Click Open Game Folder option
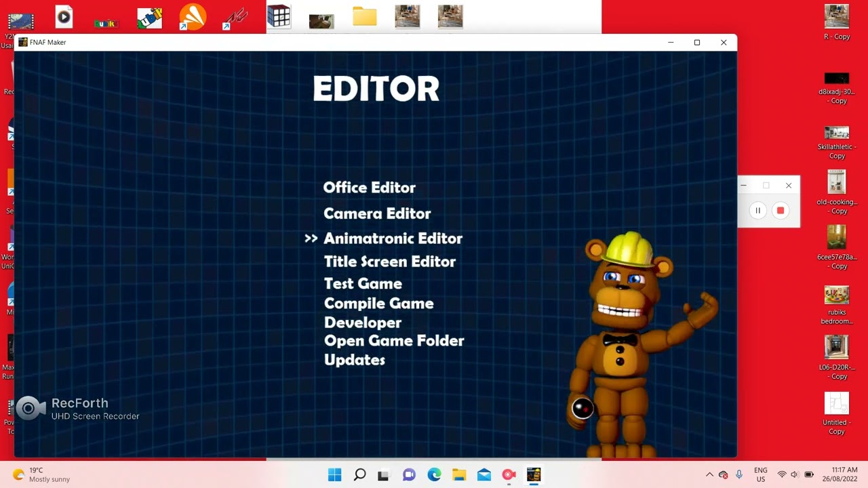 pyautogui.click(x=394, y=341)
